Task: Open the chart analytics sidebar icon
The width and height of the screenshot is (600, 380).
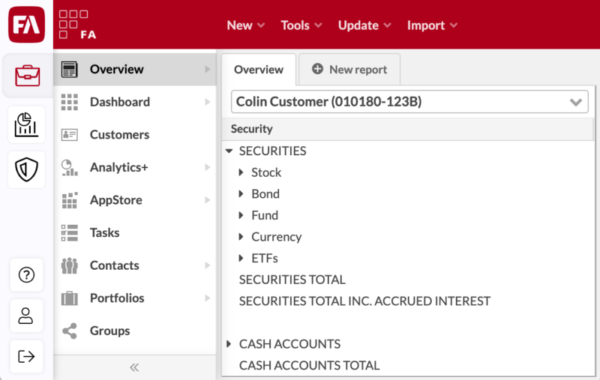Action: click(x=26, y=124)
